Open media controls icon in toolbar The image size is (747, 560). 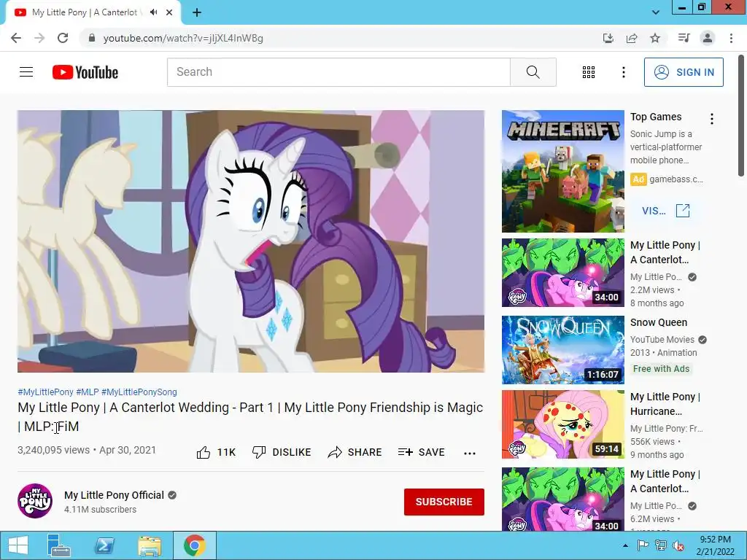point(684,38)
